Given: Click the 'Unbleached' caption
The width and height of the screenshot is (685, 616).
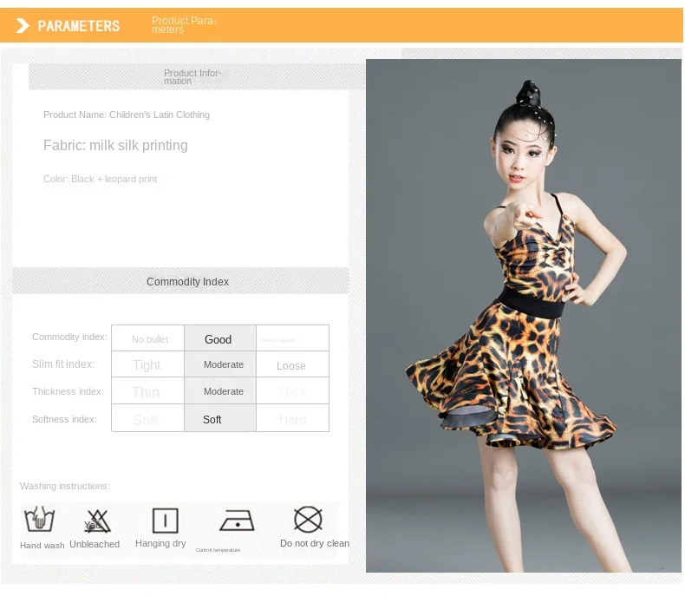Looking at the screenshot, I should pyautogui.click(x=95, y=544).
